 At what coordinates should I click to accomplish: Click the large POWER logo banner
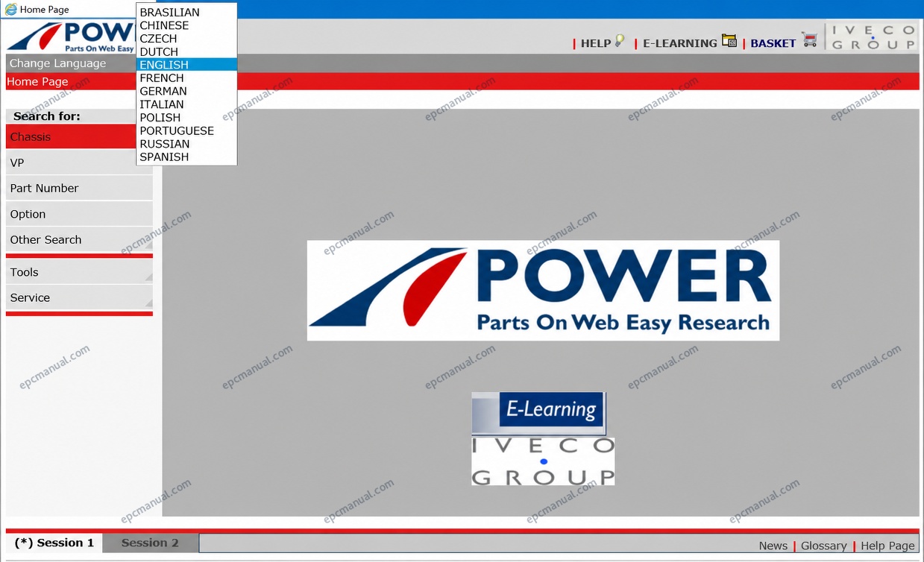543,291
